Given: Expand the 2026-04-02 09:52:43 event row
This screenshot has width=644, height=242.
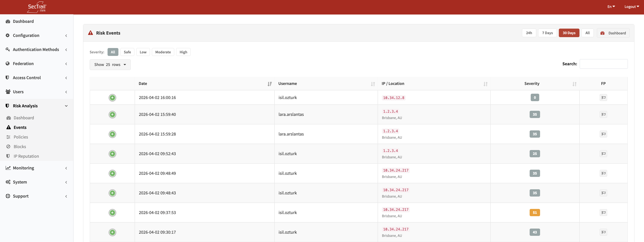Looking at the screenshot, I should tap(112, 154).
